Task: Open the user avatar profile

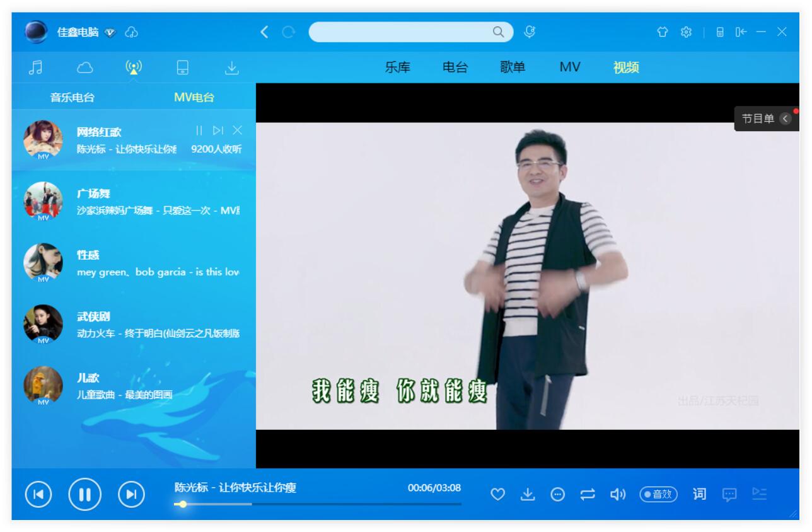Action: point(37,32)
